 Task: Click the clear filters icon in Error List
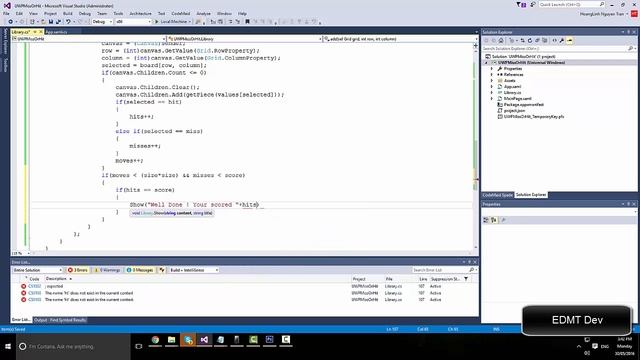click(x=162, y=270)
